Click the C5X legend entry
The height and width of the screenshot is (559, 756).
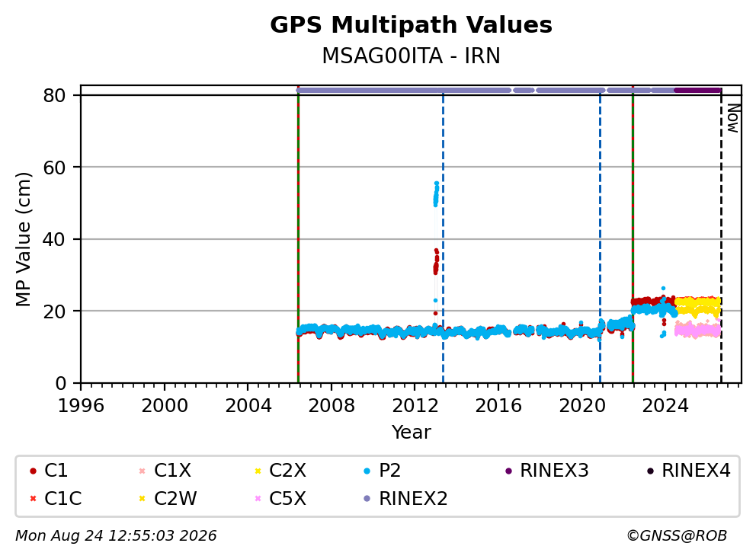point(280,498)
